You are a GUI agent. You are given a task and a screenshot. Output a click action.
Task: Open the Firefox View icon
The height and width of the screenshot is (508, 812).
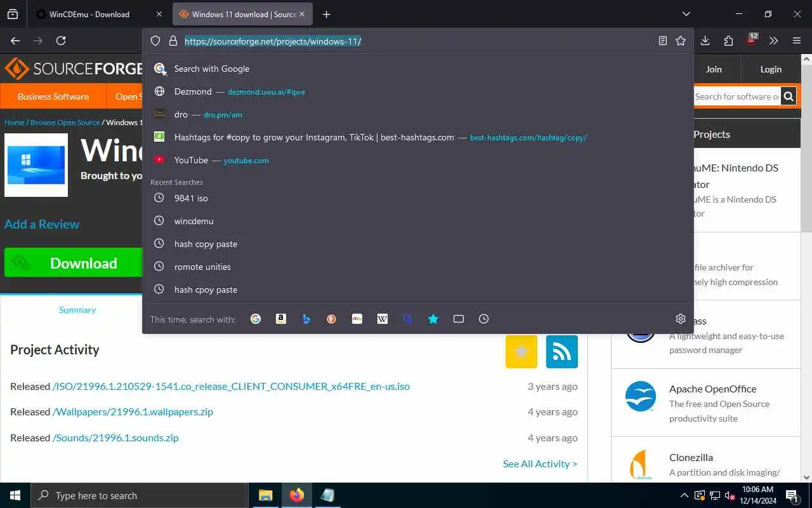coord(12,14)
